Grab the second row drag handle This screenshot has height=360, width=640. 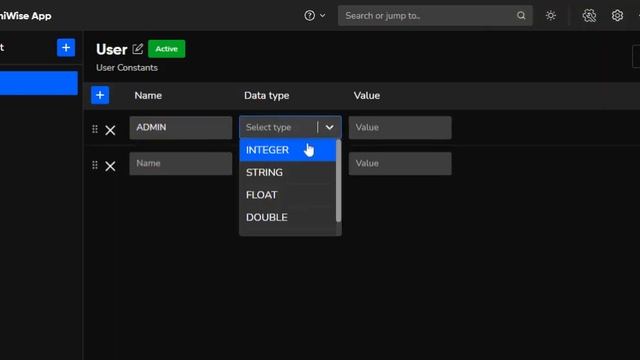point(95,165)
